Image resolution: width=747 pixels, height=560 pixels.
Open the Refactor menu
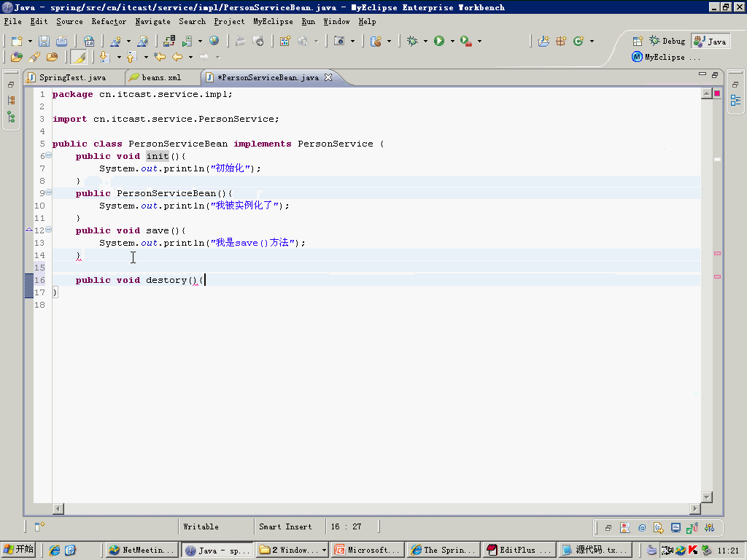click(x=109, y=21)
